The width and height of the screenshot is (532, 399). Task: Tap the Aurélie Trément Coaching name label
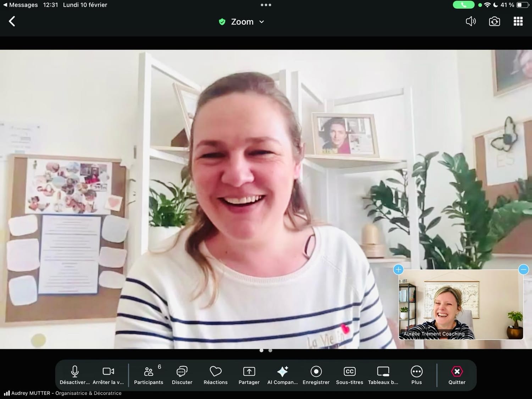(434, 334)
